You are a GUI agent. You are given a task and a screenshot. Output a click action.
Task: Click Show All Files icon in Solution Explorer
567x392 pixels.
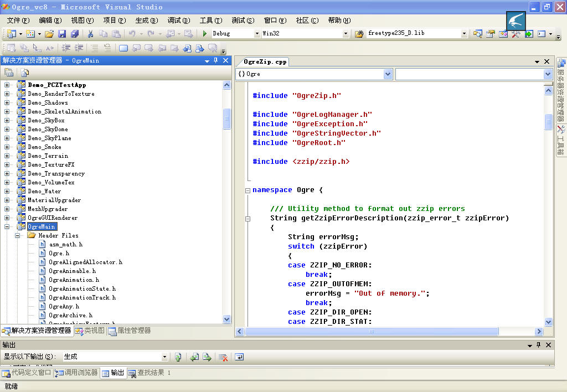pyautogui.click(x=24, y=73)
